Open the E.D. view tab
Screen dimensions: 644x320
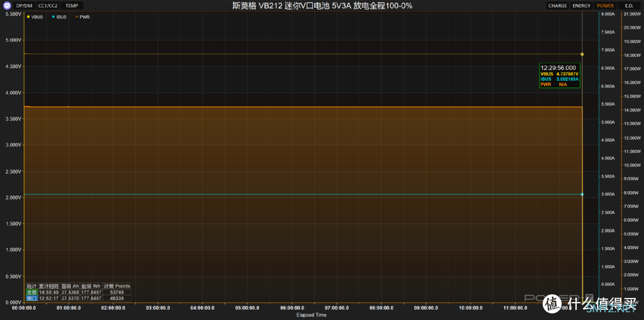coord(629,6)
